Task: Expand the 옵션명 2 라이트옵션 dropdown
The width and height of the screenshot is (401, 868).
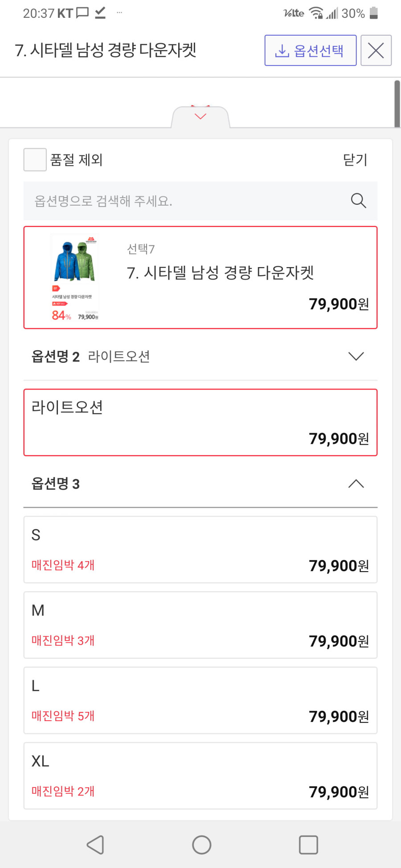Action: [200, 356]
